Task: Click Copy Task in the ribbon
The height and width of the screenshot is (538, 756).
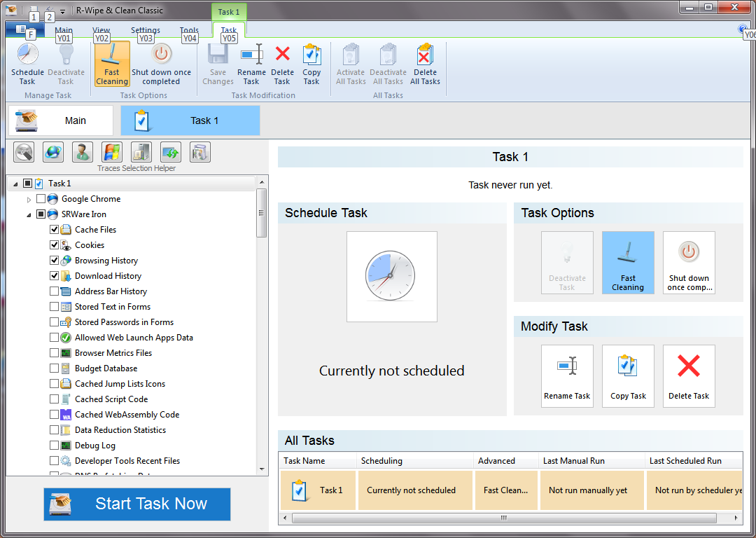Action: 311,64
